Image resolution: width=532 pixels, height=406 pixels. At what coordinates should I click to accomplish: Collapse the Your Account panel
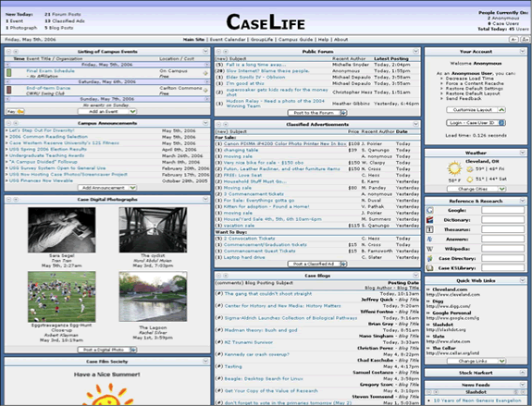click(x=523, y=51)
